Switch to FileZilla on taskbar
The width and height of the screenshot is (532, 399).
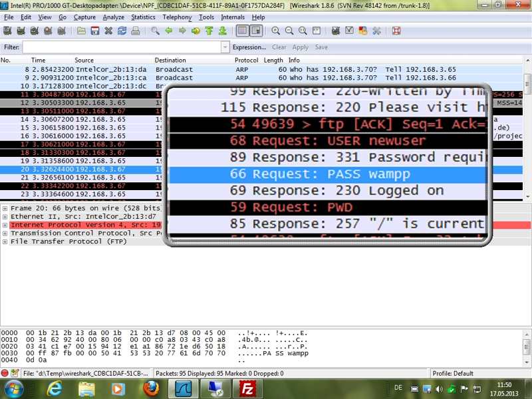(247, 389)
